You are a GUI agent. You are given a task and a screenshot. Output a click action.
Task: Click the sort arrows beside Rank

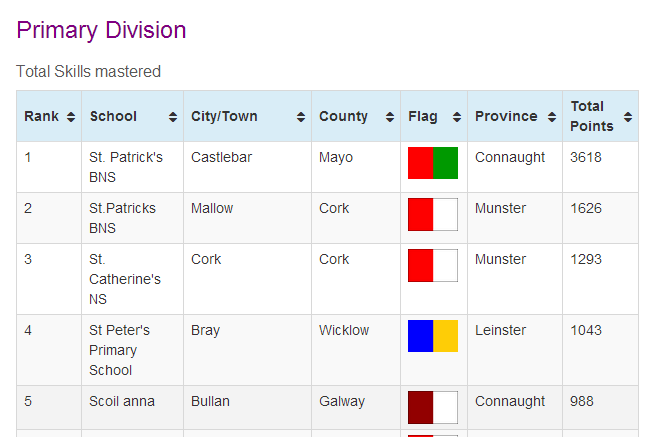pos(71,117)
